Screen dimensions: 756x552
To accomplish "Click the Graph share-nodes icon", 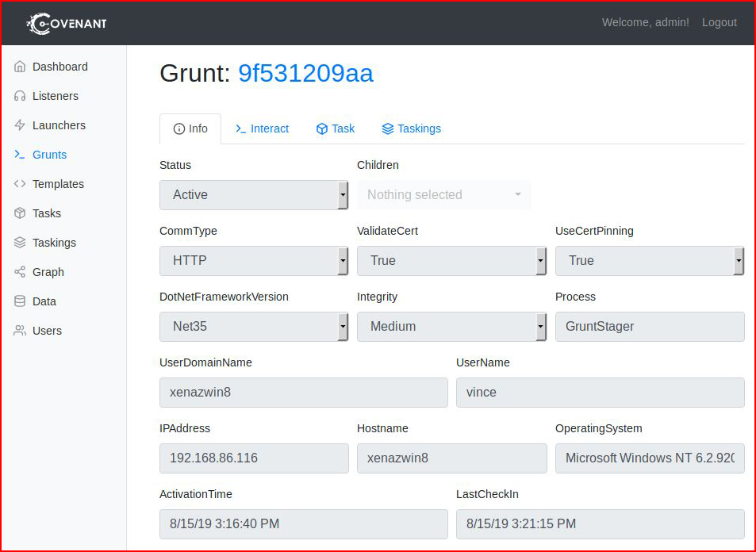I will 20,272.
